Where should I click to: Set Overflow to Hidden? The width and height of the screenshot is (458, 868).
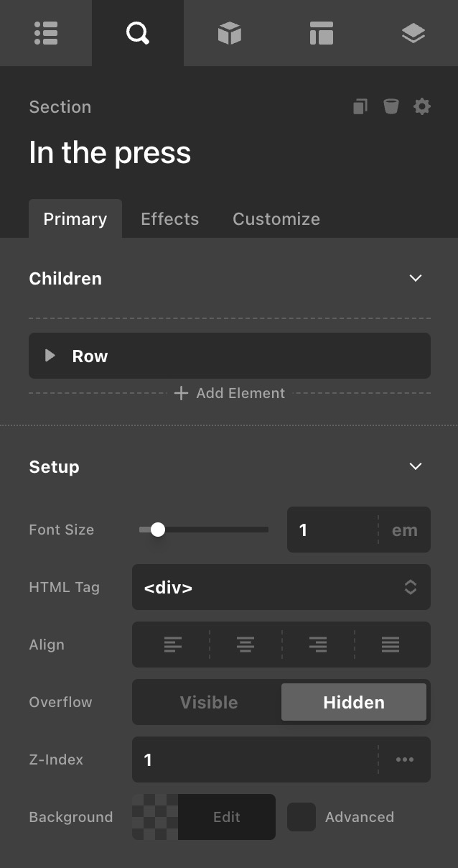tap(354, 702)
